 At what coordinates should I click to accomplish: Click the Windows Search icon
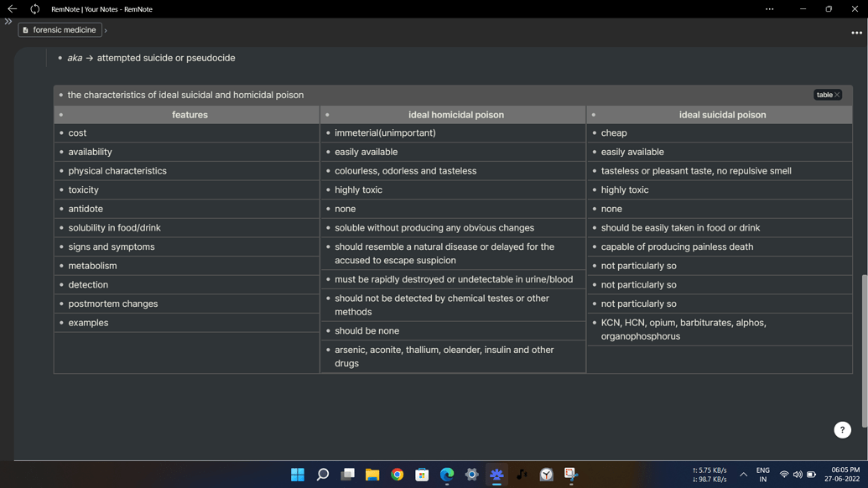[x=322, y=475]
